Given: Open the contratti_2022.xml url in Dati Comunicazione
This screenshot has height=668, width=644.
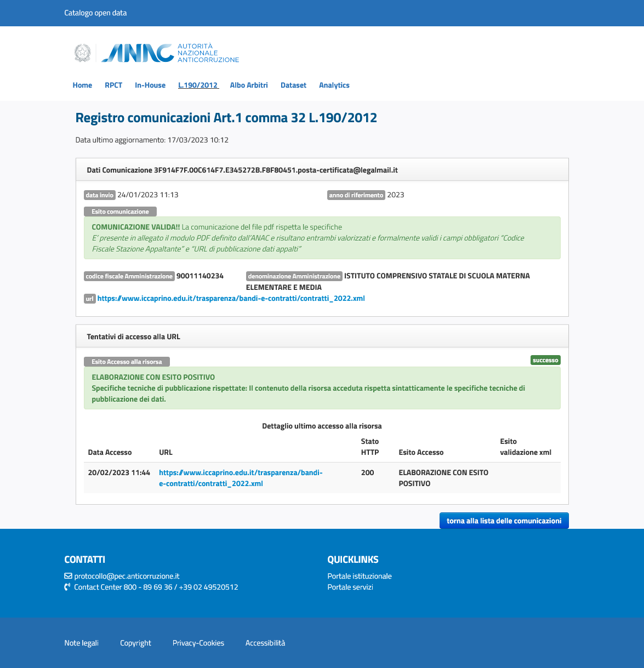Looking at the screenshot, I should pyautogui.click(x=231, y=299).
